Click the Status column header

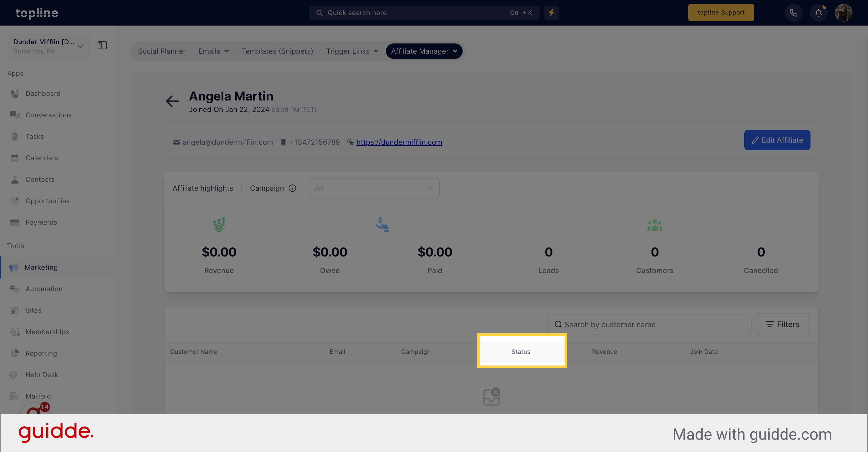(x=521, y=352)
